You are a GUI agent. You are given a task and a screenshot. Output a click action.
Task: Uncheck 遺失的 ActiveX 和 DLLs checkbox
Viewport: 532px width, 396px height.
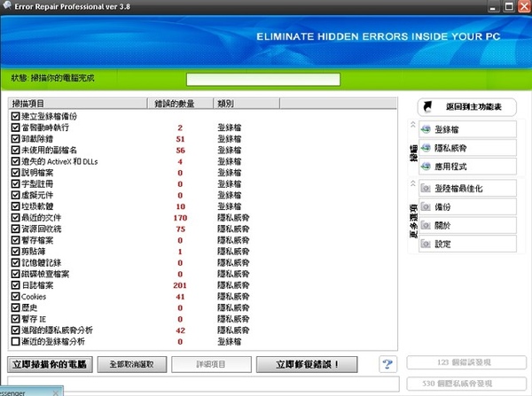(15, 161)
